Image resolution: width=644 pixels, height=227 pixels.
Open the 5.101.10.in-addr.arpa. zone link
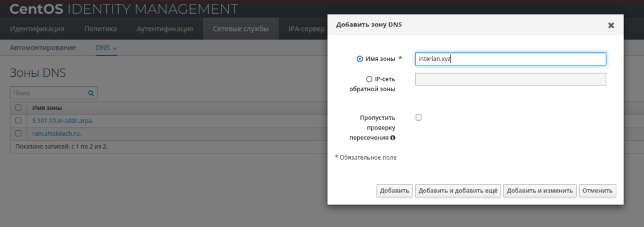pyautogui.click(x=63, y=121)
